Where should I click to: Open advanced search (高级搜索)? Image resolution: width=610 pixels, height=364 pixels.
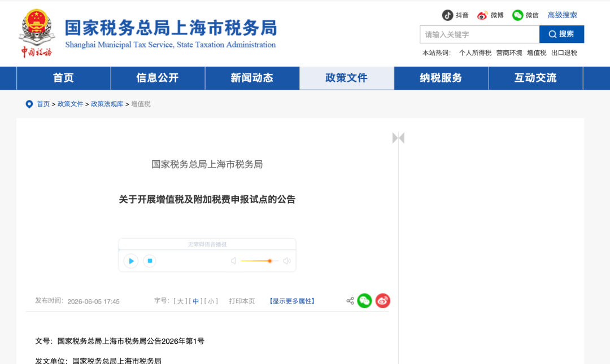click(x=562, y=15)
